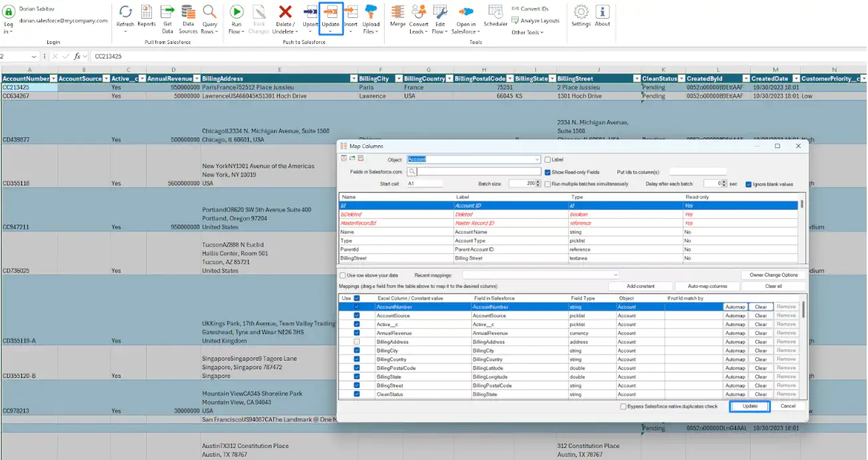Open the CreatedDate column filter dropdown
Screen dimensions: 868x460
click(x=795, y=79)
